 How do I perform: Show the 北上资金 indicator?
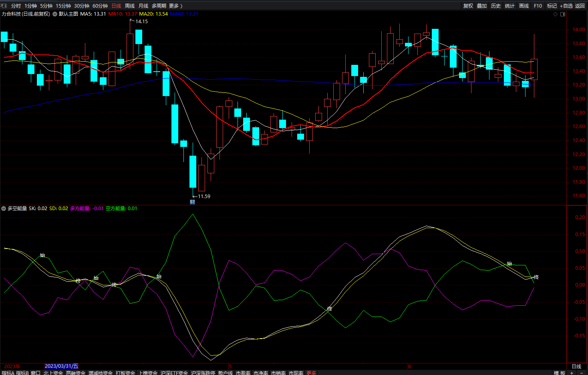click(53, 373)
